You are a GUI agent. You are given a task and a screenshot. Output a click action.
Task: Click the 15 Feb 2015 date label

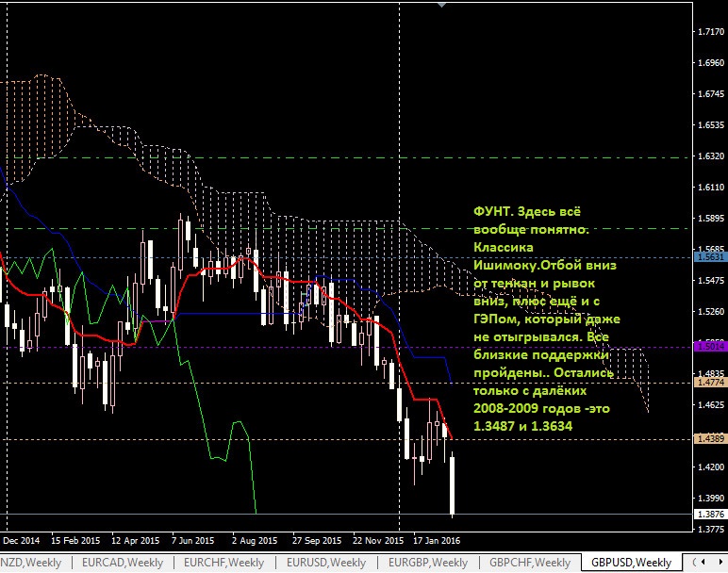click(x=75, y=541)
